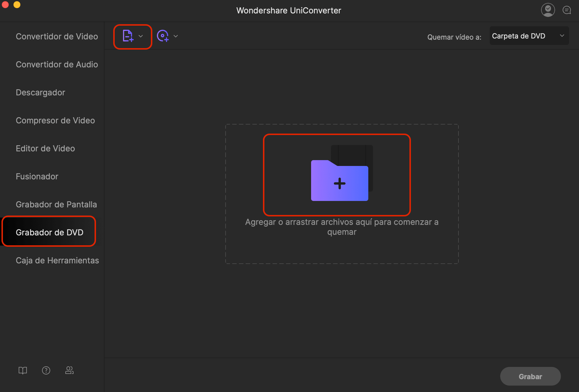The image size is (579, 392).
Task: Click the help question mark icon
Action: [x=46, y=370]
